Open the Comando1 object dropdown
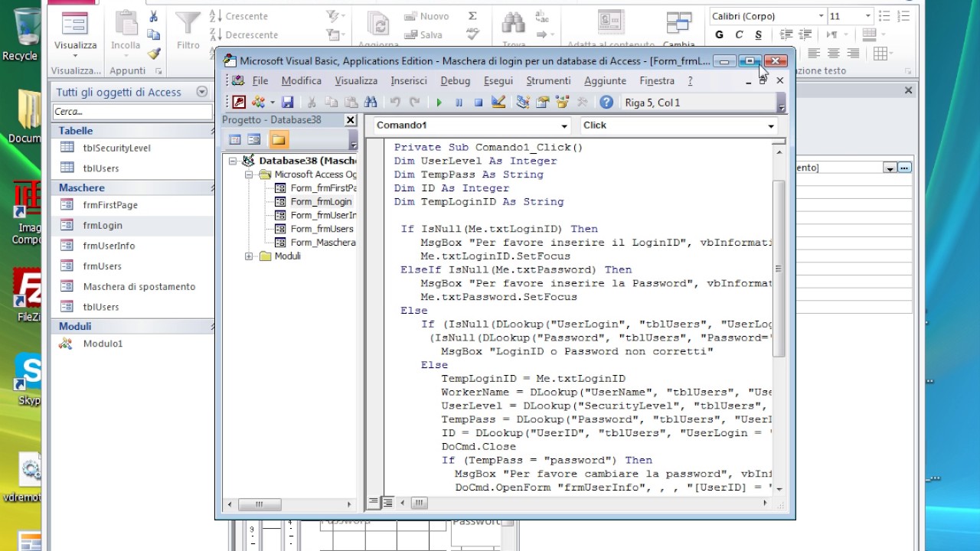The height and width of the screenshot is (551, 980). tap(564, 126)
